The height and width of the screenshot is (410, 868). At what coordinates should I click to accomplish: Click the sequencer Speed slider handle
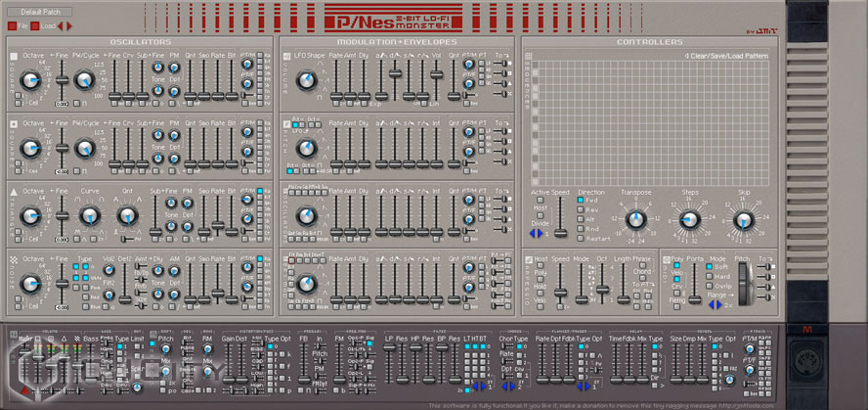(561, 233)
